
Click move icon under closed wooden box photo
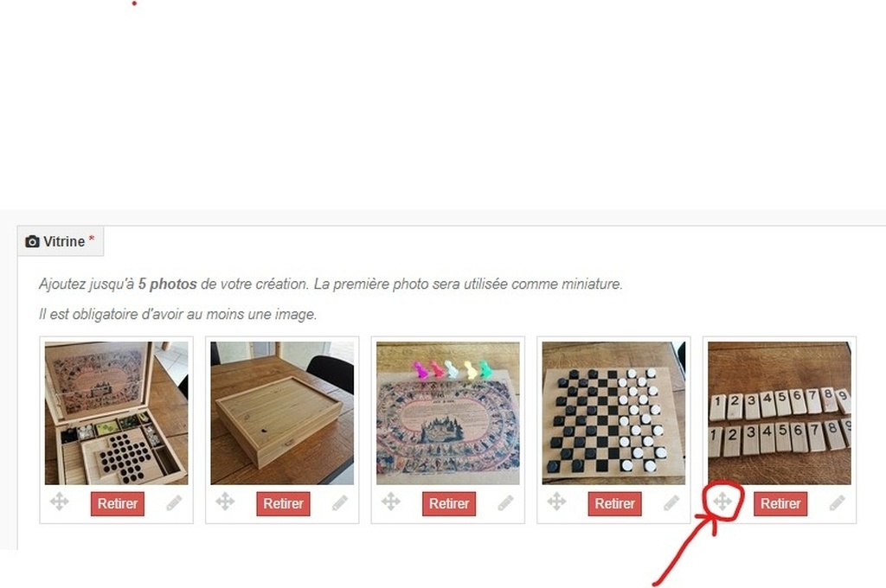(225, 501)
